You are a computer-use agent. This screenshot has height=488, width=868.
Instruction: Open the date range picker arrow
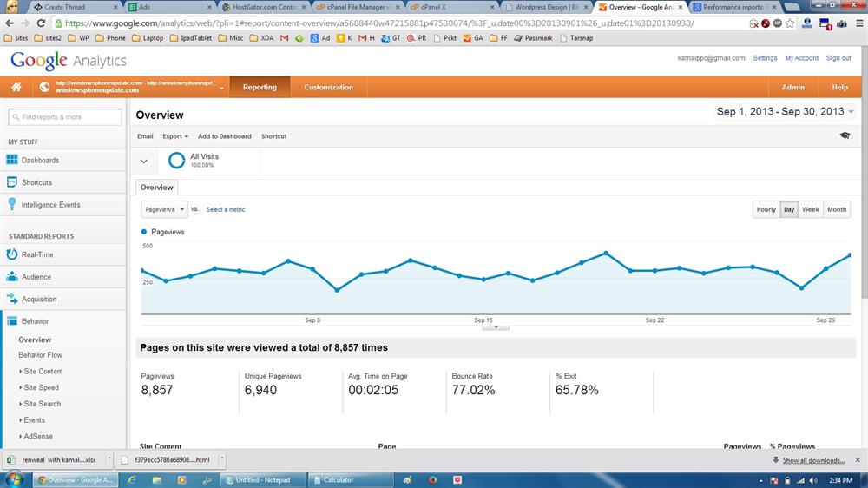point(852,112)
